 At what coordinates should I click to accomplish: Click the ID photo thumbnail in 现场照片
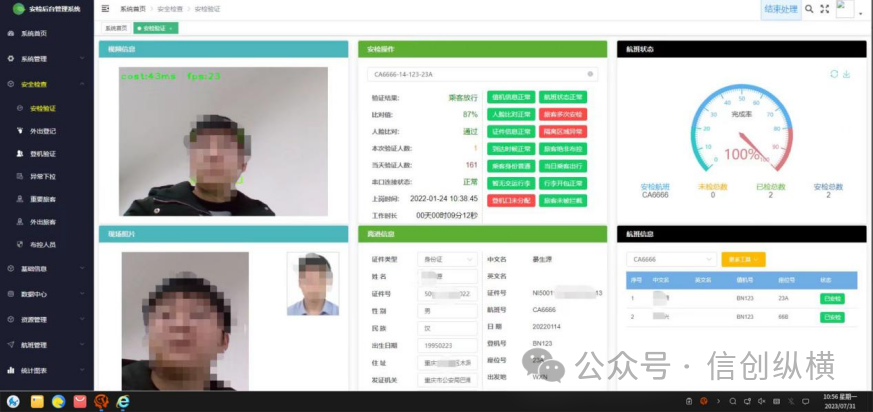[313, 284]
